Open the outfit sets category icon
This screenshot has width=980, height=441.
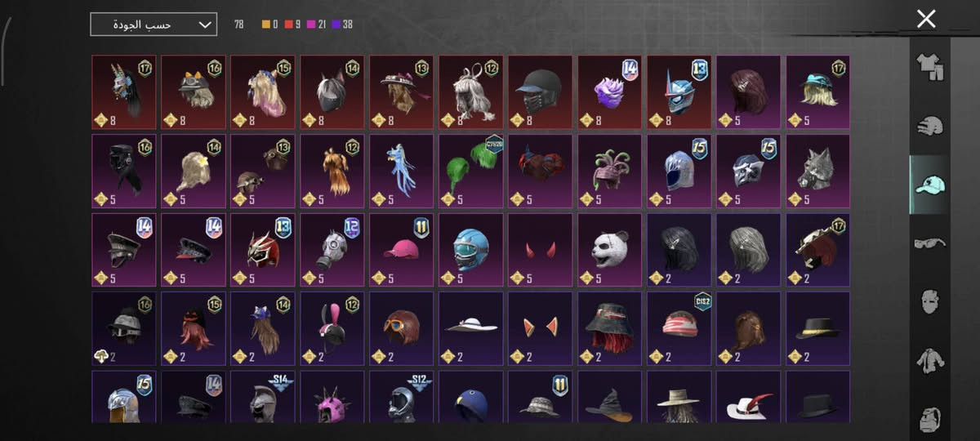[929, 67]
